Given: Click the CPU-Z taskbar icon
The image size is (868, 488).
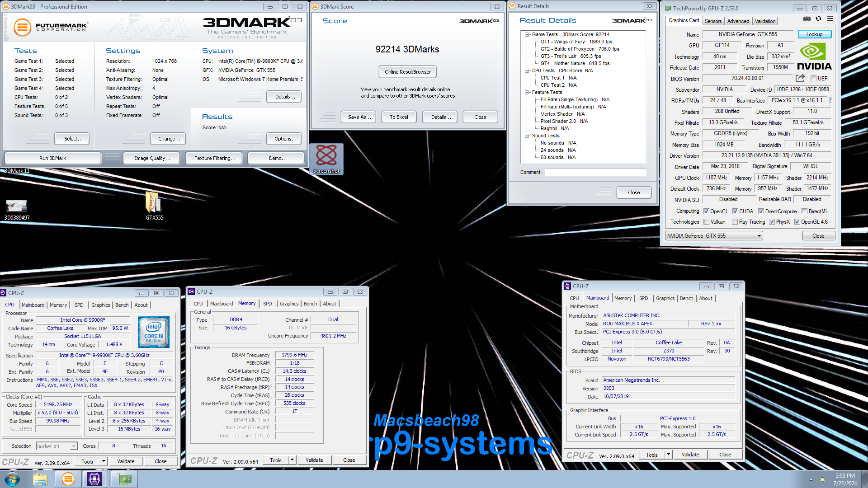Looking at the screenshot, I should click(x=94, y=479).
